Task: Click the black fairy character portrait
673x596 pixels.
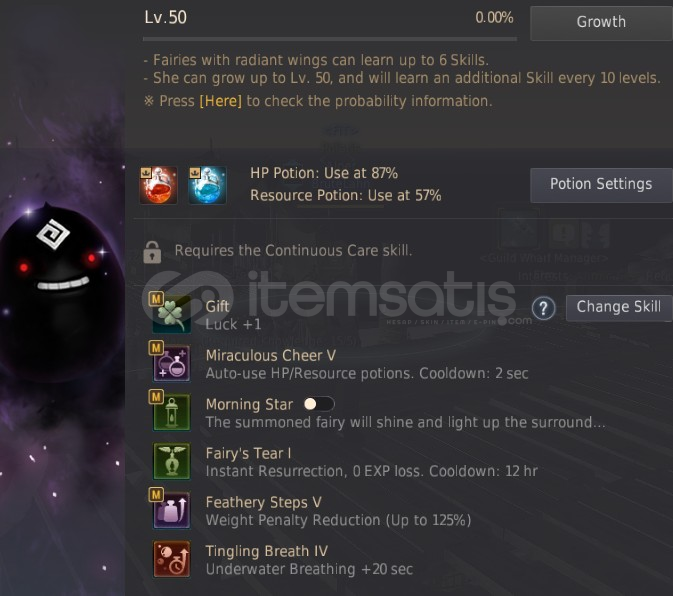Action: (x=59, y=292)
